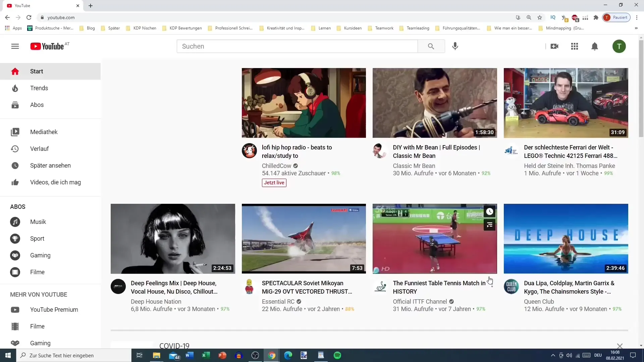Click the search magnifier button
The height and width of the screenshot is (362, 644).
click(431, 46)
